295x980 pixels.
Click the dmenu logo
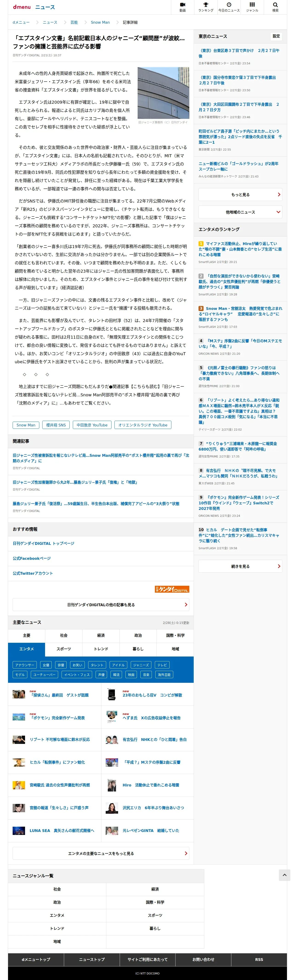pyautogui.click(x=22, y=7)
